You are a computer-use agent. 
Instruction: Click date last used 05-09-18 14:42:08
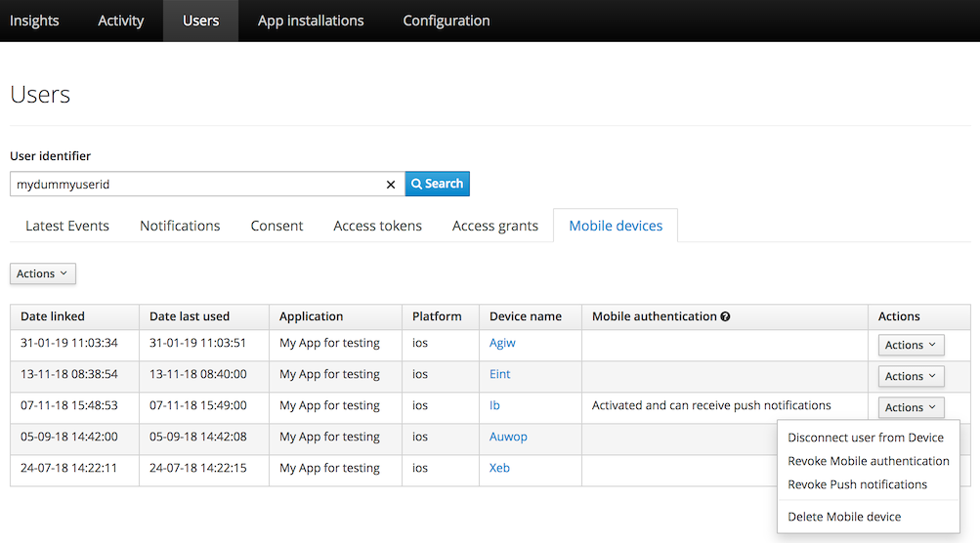coord(198,437)
